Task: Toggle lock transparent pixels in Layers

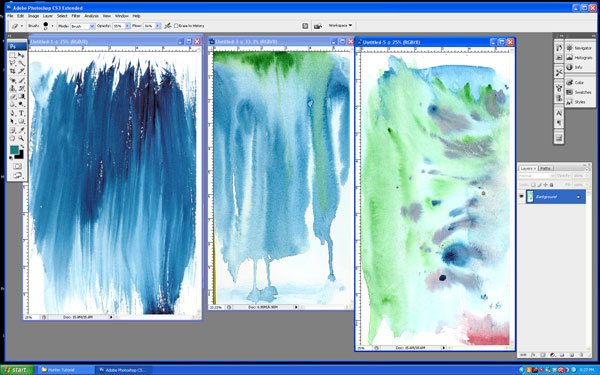Action: (533, 185)
